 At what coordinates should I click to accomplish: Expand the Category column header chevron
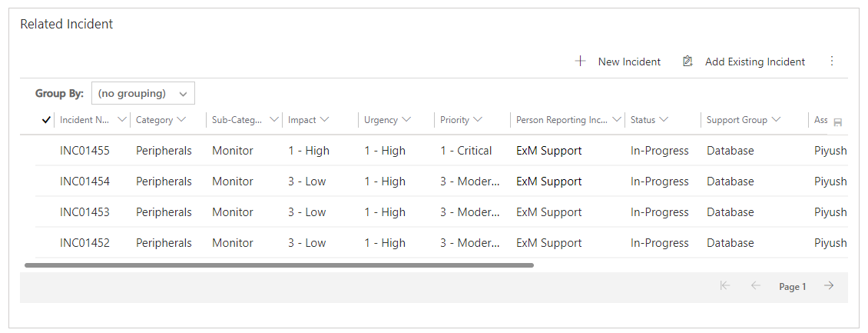(181, 120)
